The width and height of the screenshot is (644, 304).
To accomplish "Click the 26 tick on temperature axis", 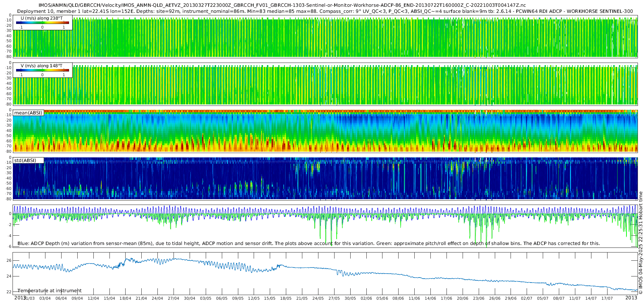I will point(9,260).
